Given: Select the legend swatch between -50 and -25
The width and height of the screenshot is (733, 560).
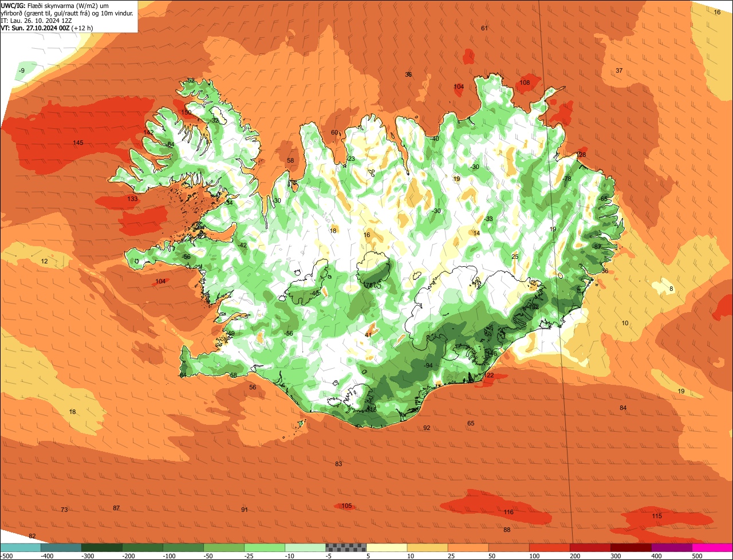Looking at the screenshot, I should [x=224, y=547].
